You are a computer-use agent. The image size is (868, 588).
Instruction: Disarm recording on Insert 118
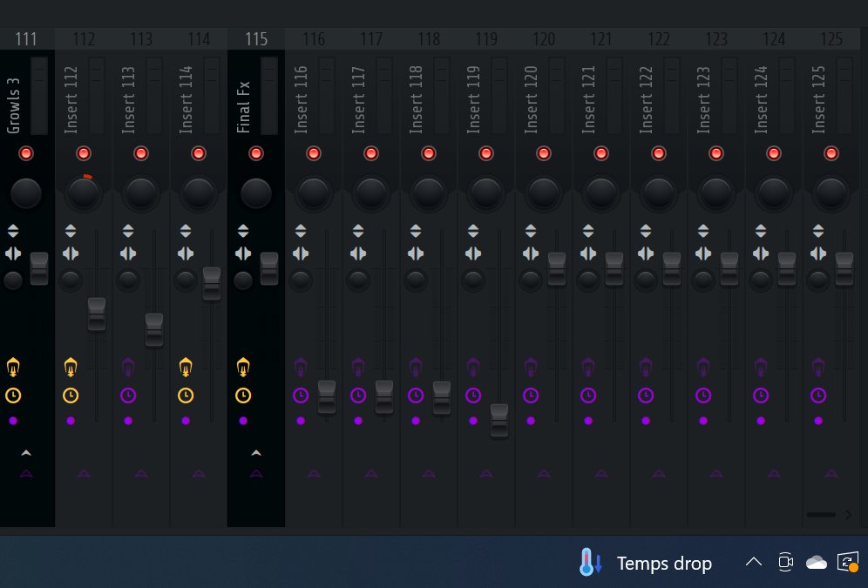coord(428,153)
